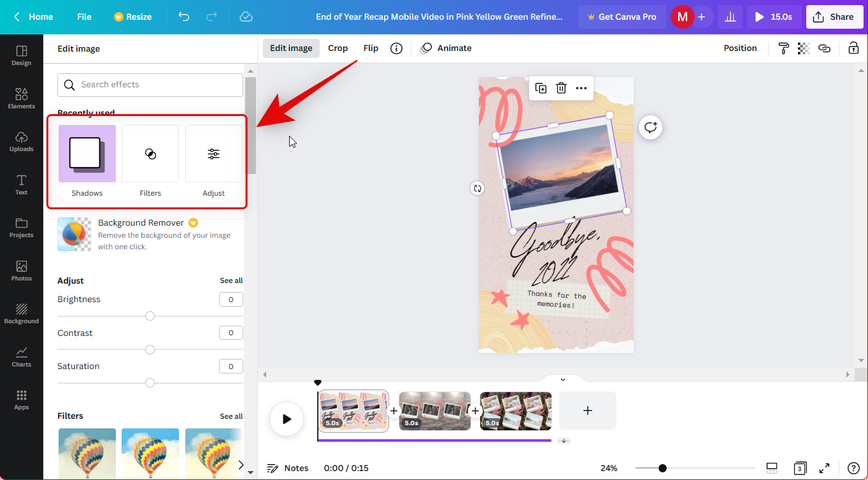Open the more options three-dot menu
This screenshot has height=480, width=868.
tap(581, 88)
